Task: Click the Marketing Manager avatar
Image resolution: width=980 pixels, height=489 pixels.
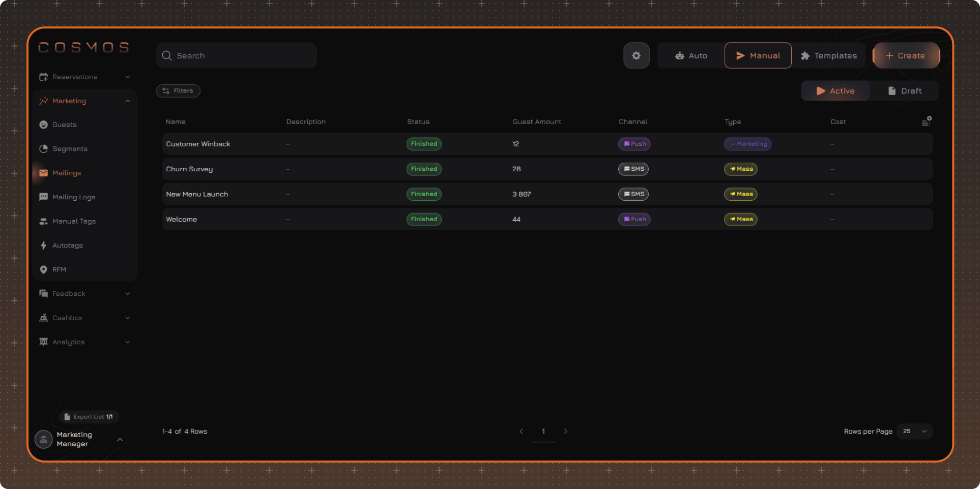Action: [44, 439]
